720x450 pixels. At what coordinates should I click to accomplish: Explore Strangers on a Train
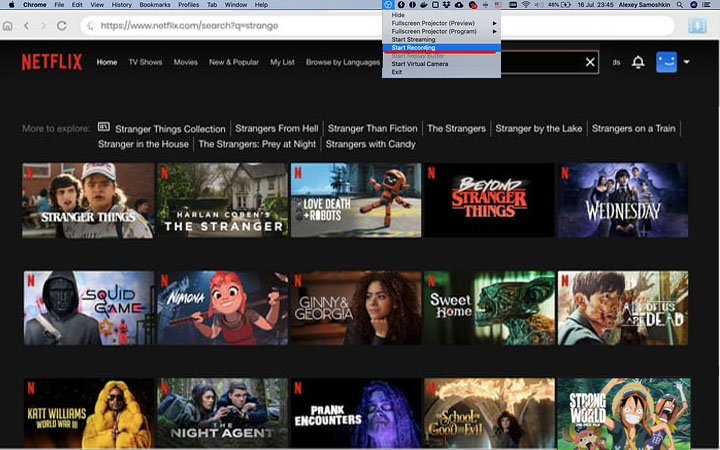[x=633, y=129]
